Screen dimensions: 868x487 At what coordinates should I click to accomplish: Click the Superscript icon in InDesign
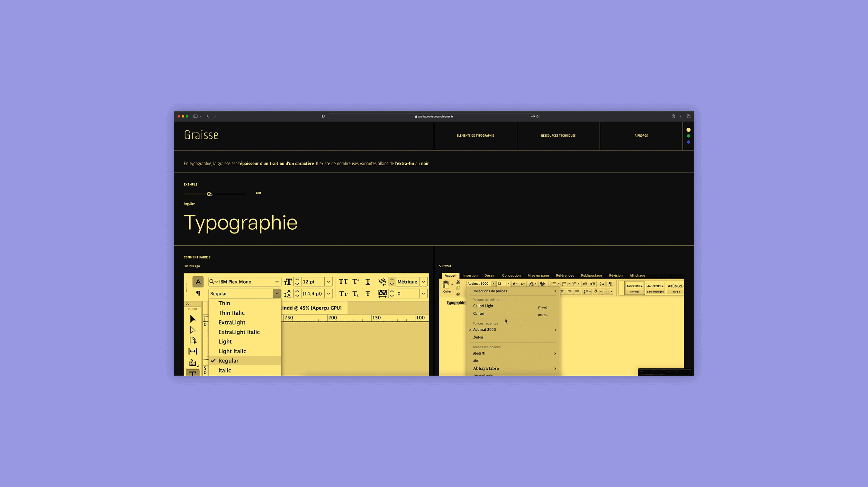point(356,281)
